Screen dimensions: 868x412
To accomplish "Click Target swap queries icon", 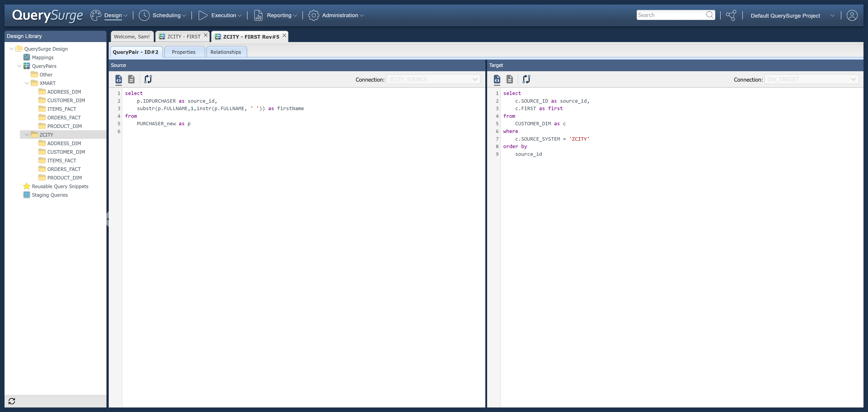I will [x=526, y=79].
